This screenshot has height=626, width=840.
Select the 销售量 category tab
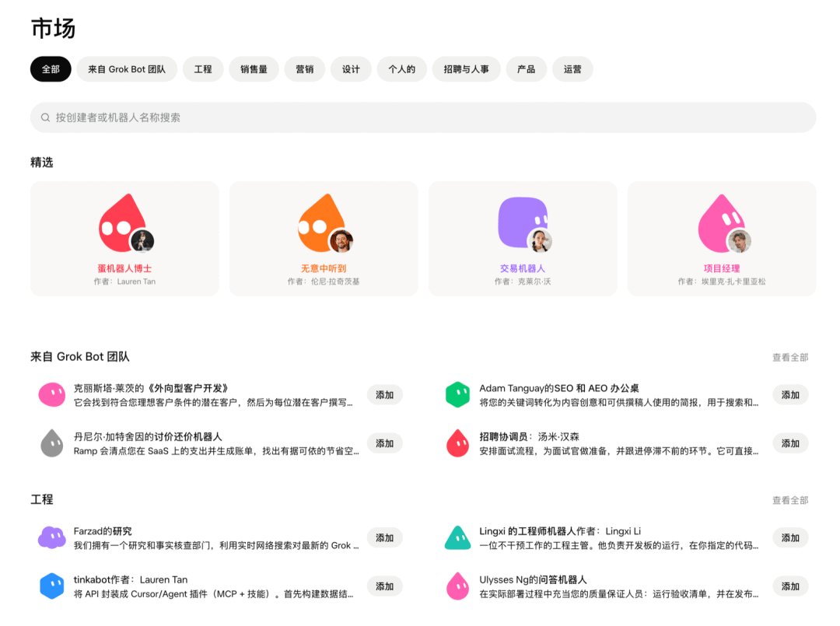pyautogui.click(x=254, y=69)
